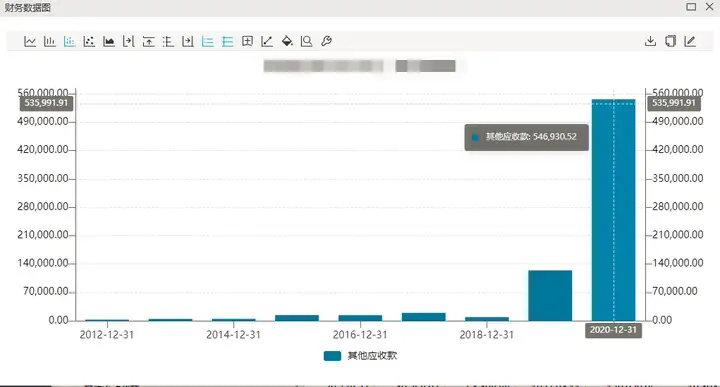Toggle the left axis gridlines icon
Viewport: 720px width, 387px height.
coord(208,41)
